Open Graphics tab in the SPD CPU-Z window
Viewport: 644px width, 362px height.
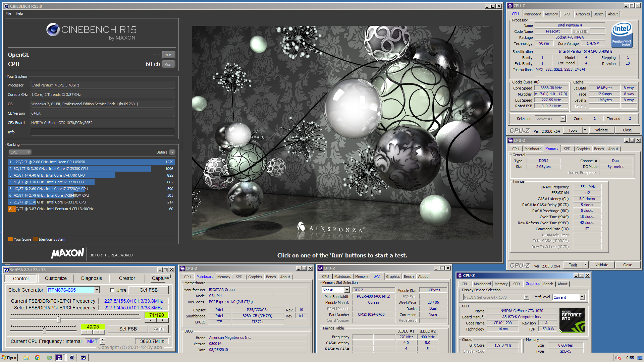tap(393, 277)
